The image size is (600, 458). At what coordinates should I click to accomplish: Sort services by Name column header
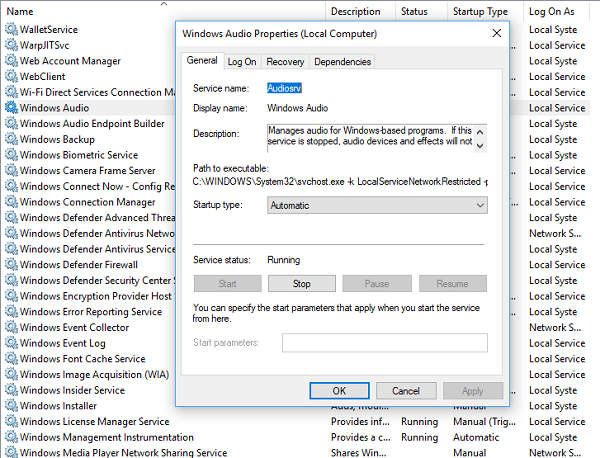[x=164, y=11]
